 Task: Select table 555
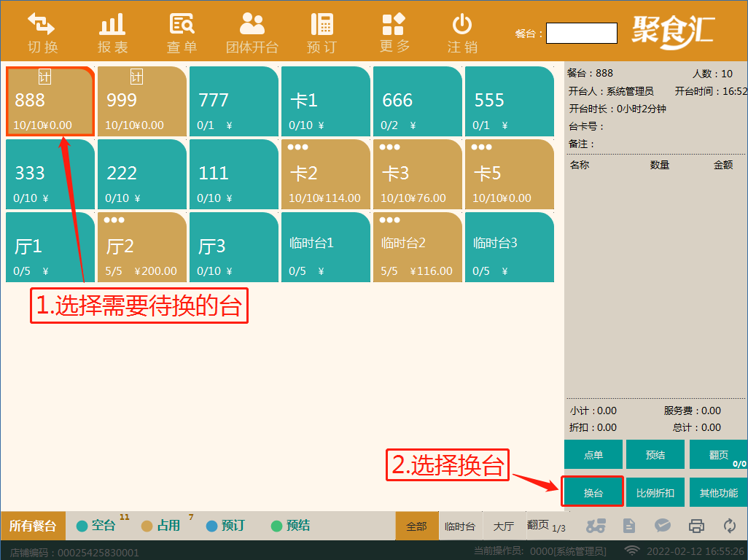click(510, 101)
